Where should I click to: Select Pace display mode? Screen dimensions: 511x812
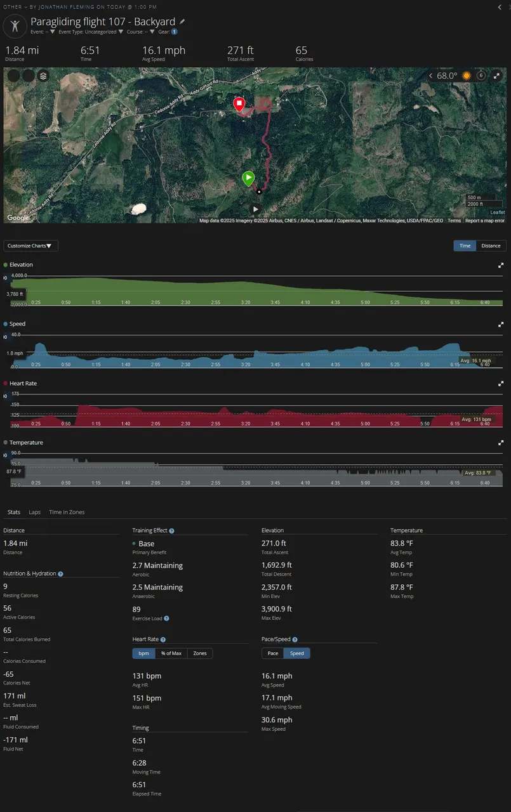pos(272,653)
